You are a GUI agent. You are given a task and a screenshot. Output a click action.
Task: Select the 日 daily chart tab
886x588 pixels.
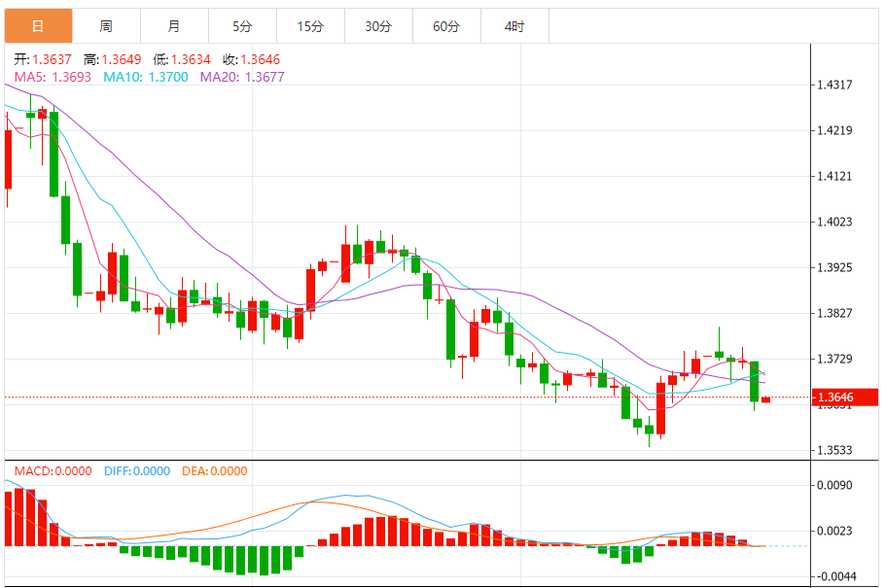coord(39,26)
